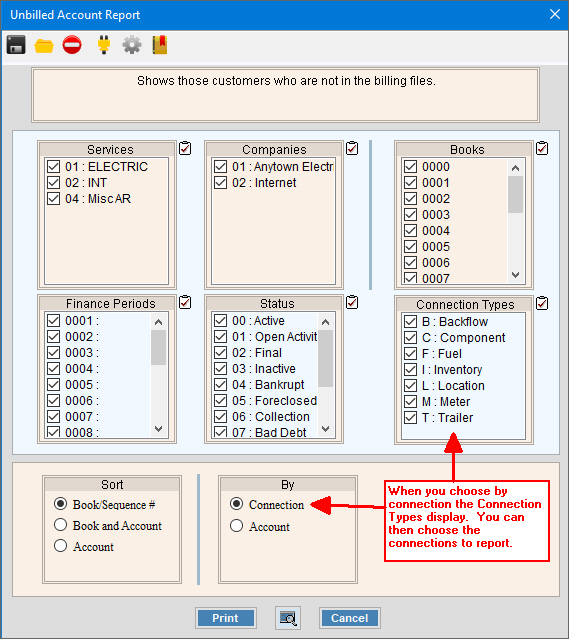Screen dimensions: 569x639
Task: Toggle select-all clipboard icon beside Services
Action: 185,148
